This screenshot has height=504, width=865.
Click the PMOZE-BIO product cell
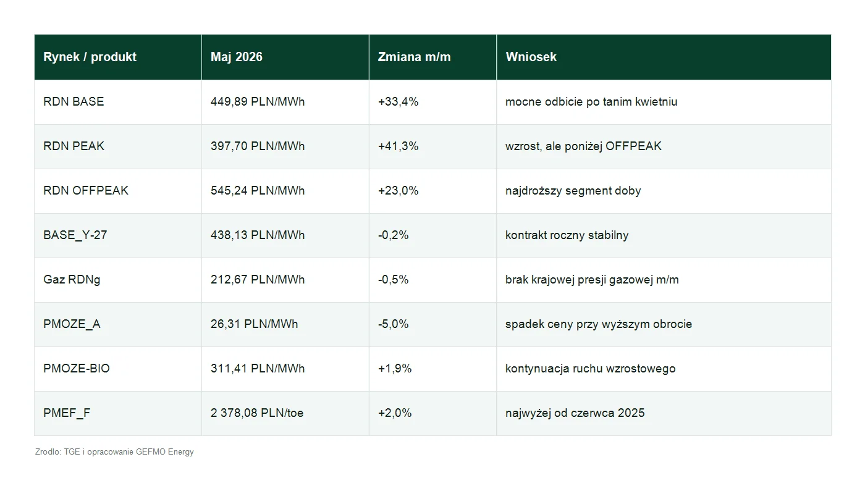click(x=118, y=369)
